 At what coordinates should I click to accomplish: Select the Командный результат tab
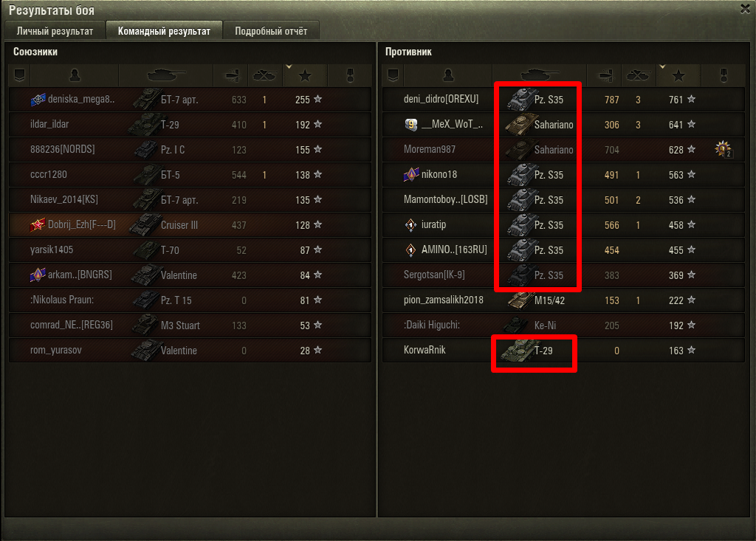coord(164,31)
